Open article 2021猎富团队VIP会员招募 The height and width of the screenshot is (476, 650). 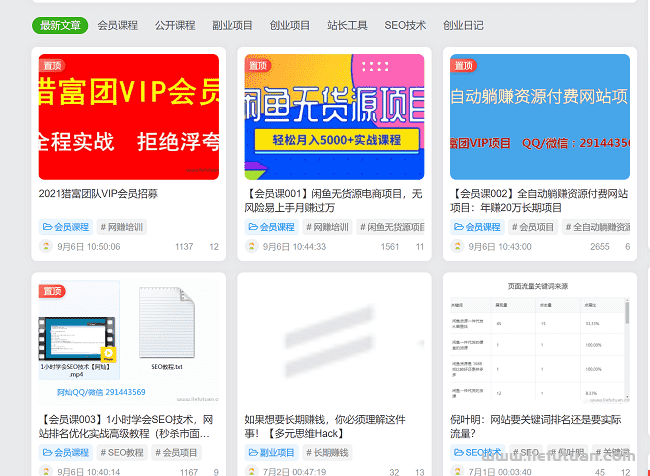98,193
